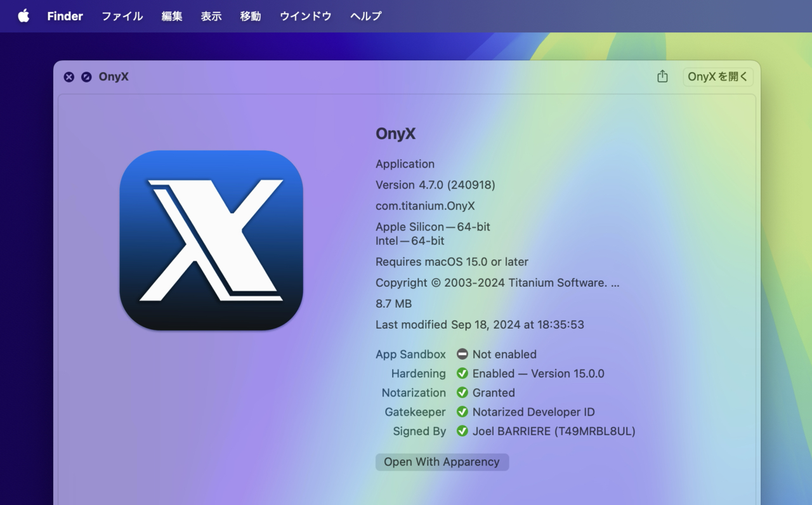Click the green check icon next to Notarization
812x505 pixels.
(x=462, y=393)
